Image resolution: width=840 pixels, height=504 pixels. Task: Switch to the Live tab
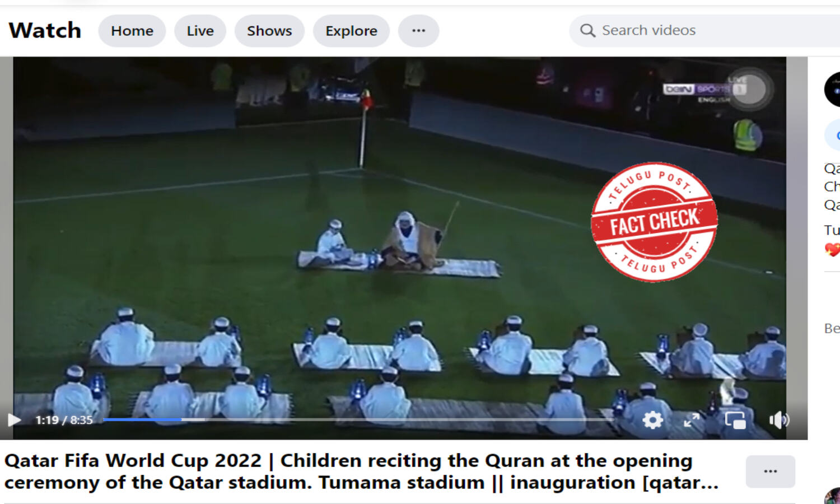(x=200, y=31)
